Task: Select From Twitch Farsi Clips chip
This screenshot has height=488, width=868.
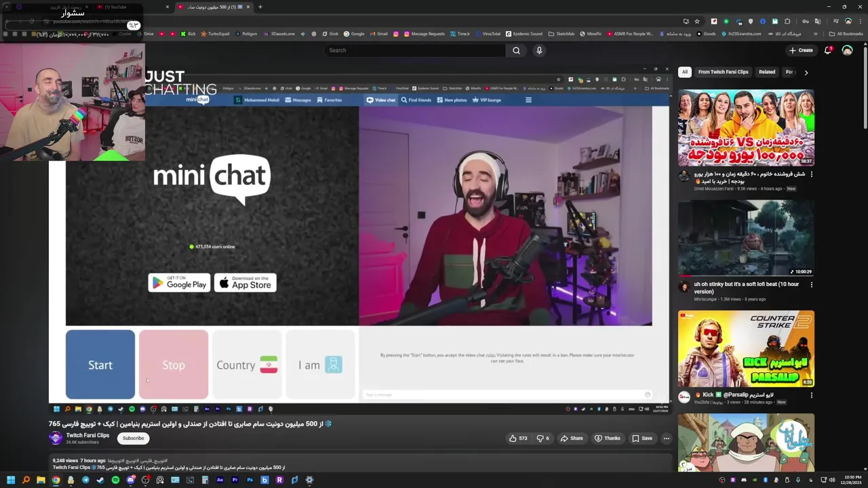Action: (x=724, y=72)
